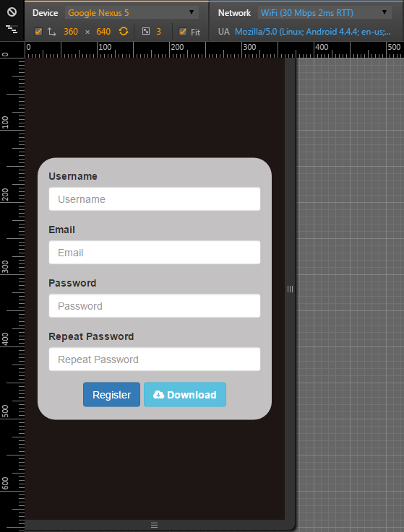
Task: Focus the Username input field
Action: 155,199
